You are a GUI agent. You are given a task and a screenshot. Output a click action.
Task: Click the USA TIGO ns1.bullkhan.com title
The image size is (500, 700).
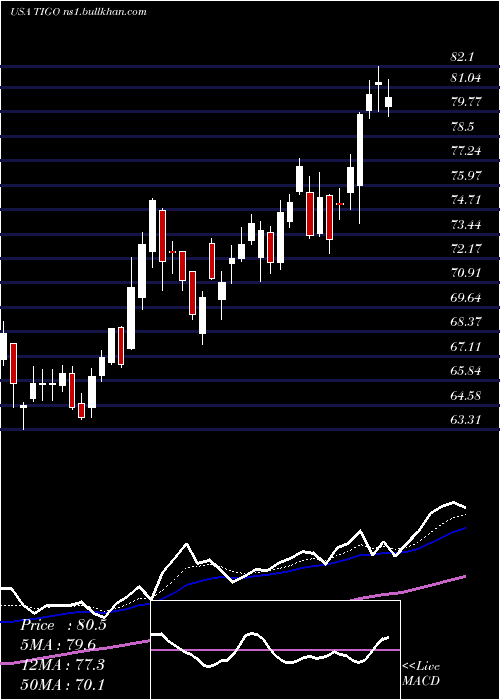click(78, 11)
